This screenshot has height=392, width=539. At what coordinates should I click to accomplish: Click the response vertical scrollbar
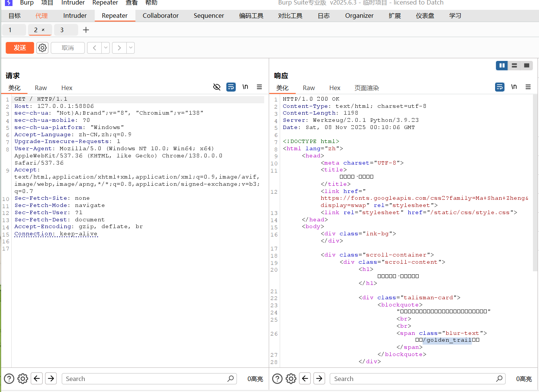(535, 184)
